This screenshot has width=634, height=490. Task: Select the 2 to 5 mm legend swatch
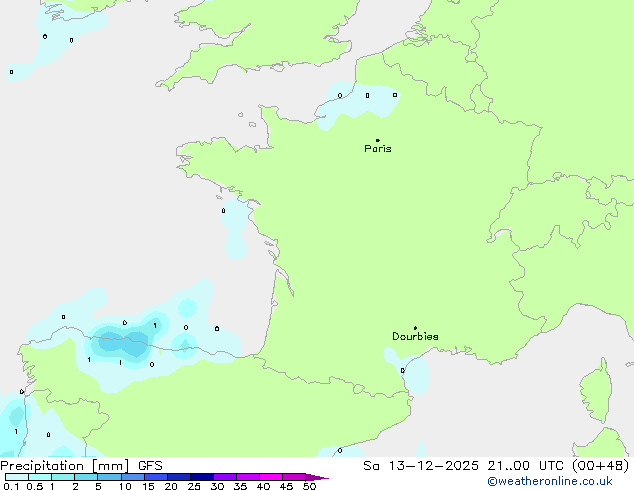[x=86, y=477]
